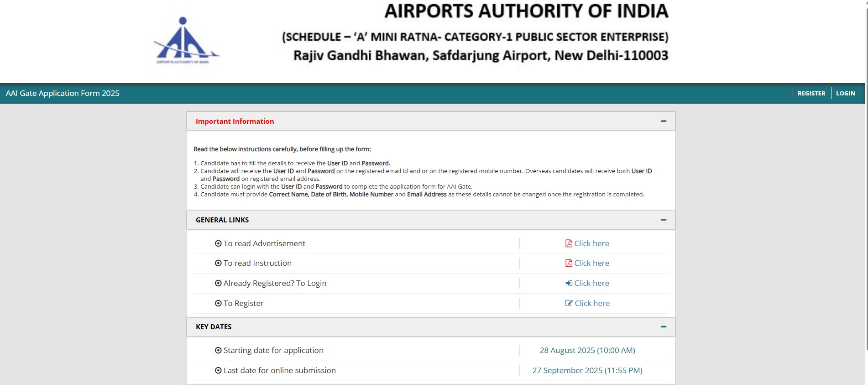Click the To read Advertisement label
868x385 pixels.
[x=264, y=243]
